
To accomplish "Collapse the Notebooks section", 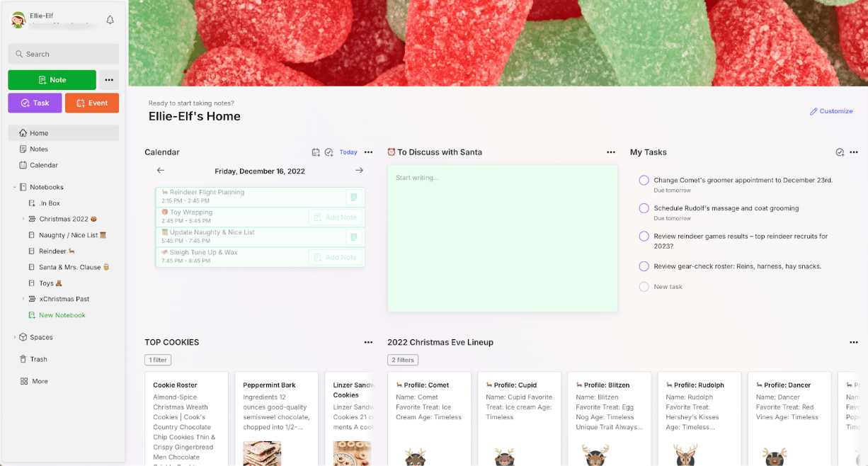I will pos(16,186).
